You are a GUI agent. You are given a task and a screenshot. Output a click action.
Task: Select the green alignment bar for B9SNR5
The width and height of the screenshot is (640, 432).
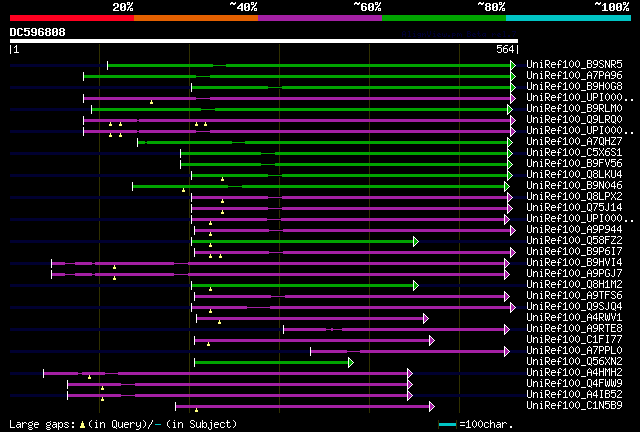pos(309,65)
